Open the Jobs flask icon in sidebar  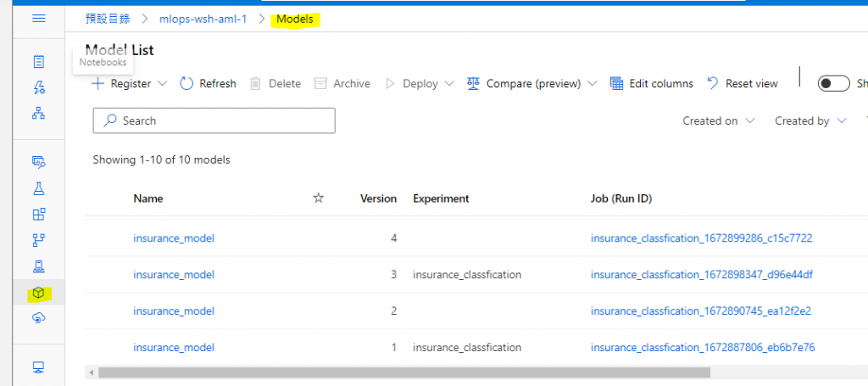[x=38, y=188]
